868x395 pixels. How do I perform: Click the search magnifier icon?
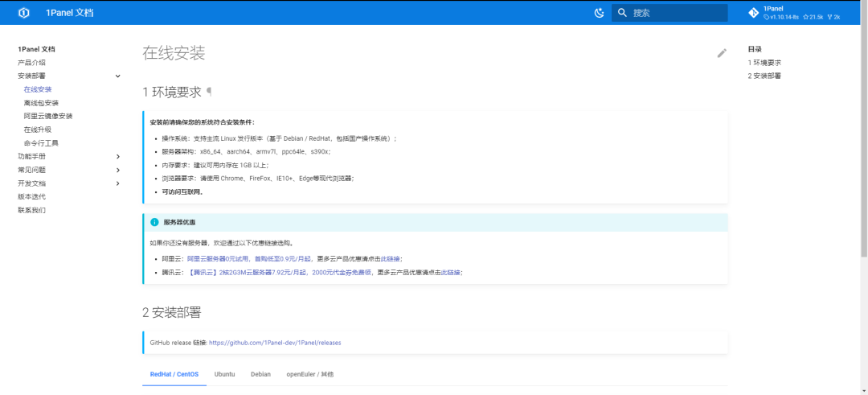622,13
